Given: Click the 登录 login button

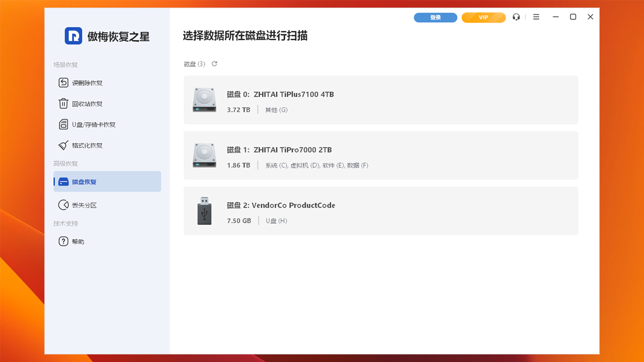Looking at the screenshot, I should click(435, 17).
